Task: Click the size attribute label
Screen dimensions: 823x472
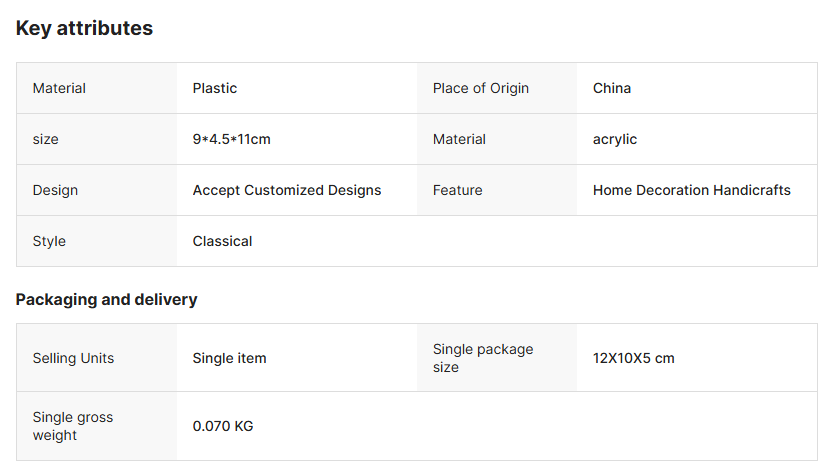Action: (46, 139)
